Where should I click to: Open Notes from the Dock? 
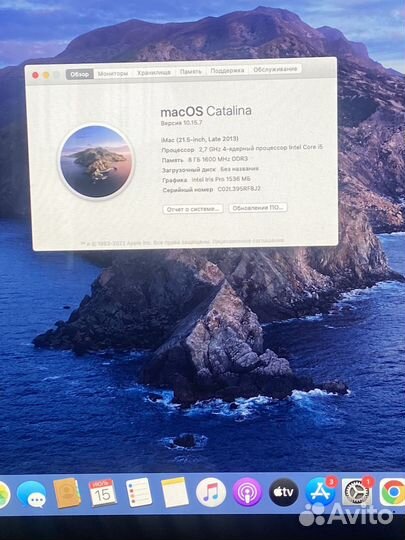175,492
